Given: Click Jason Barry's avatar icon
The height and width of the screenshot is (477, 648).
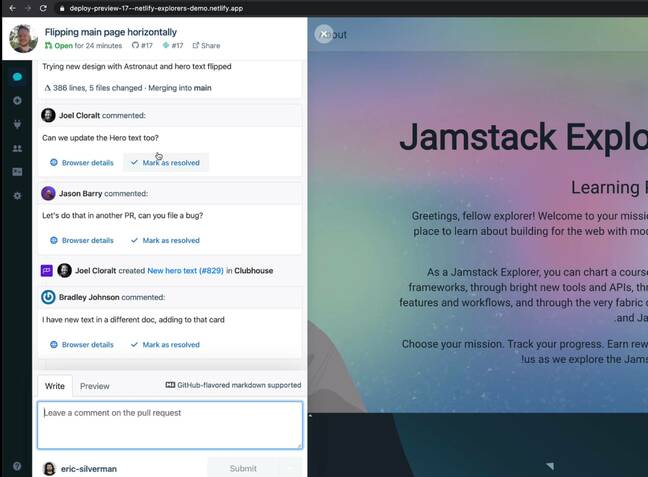Looking at the screenshot, I should (48, 193).
